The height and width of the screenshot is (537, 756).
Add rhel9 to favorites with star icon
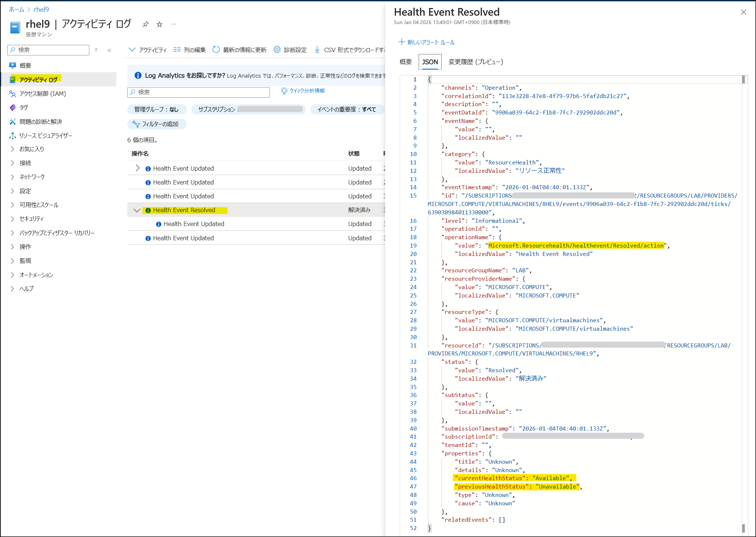point(159,24)
